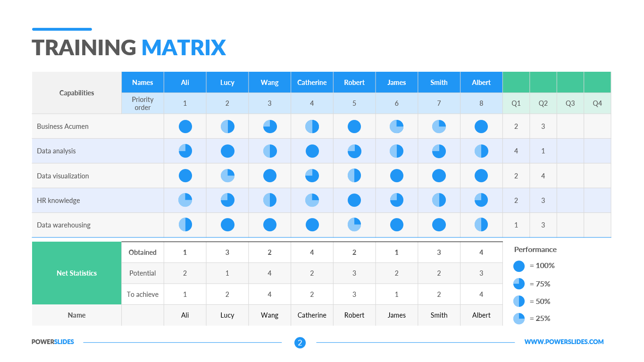
Task: Click the 50% performance legend icon
Action: click(519, 301)
